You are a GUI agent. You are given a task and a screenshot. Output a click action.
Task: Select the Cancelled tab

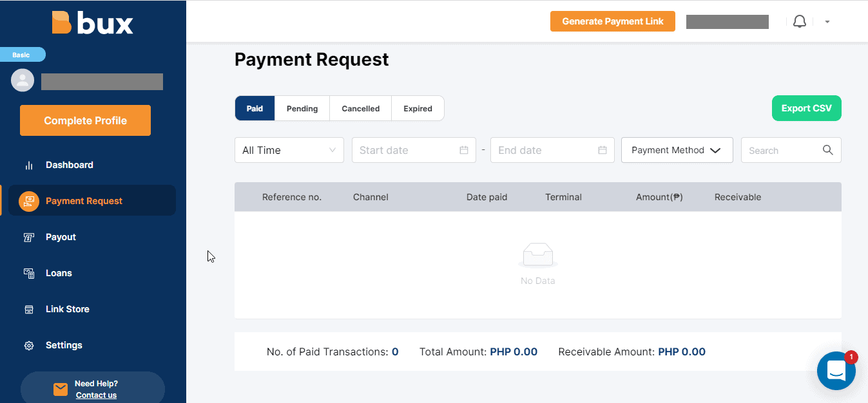click(360, 108)
